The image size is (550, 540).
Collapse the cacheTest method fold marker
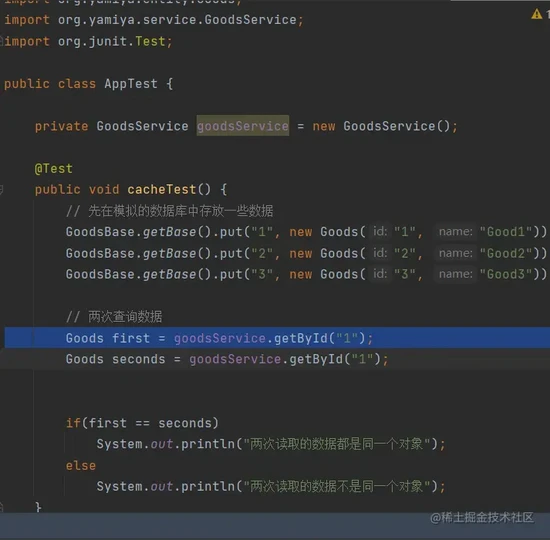click(x=1, y=190)
